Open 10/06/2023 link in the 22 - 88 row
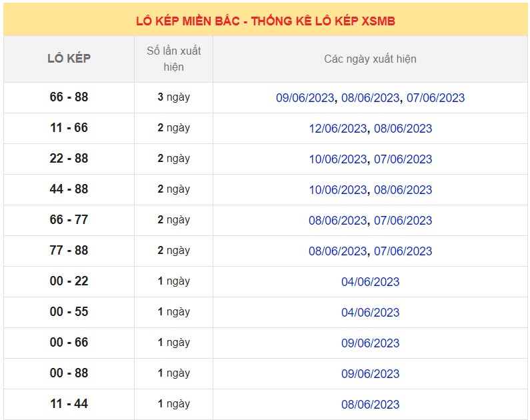 pyautogui.click(x=338, y=159)
